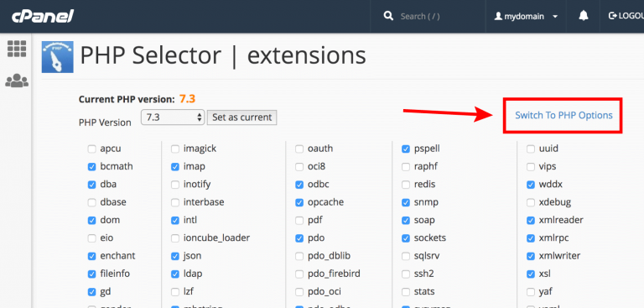
Task: Uncheck the xmlwriter extension
Action: pos(531,256)
